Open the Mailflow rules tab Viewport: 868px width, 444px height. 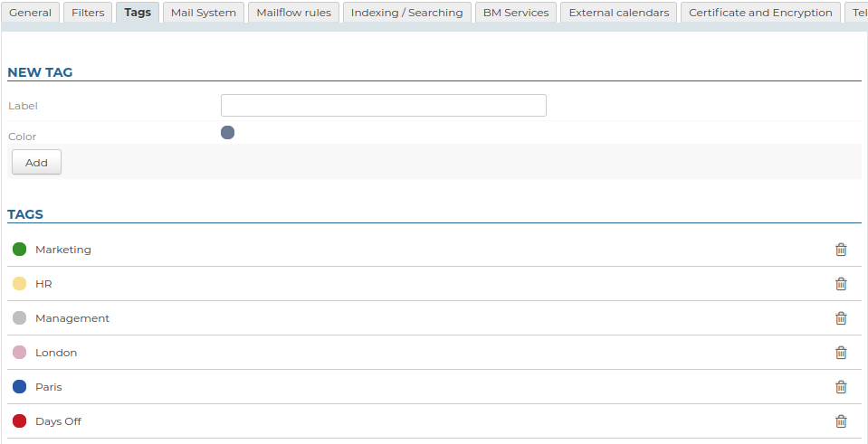click(294, 13)
